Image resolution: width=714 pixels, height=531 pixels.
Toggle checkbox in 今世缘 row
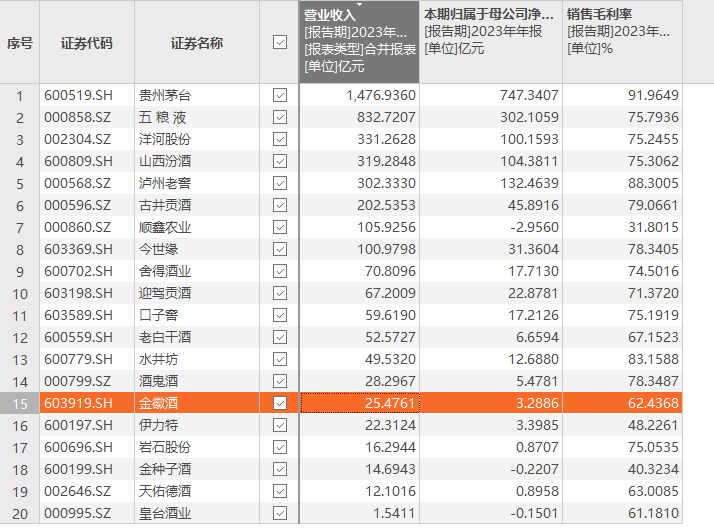280,249
